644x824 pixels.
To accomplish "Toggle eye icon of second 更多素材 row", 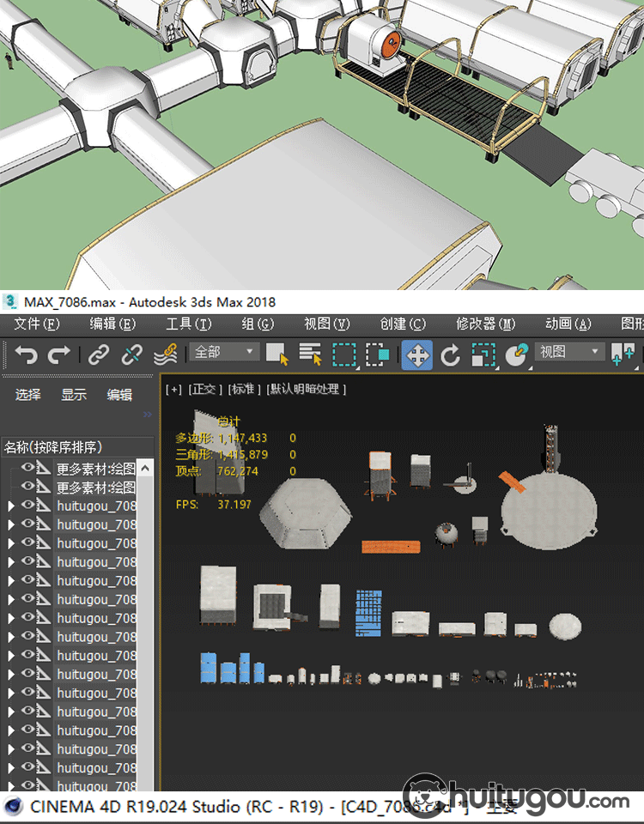I will click(x=27, y=488).
